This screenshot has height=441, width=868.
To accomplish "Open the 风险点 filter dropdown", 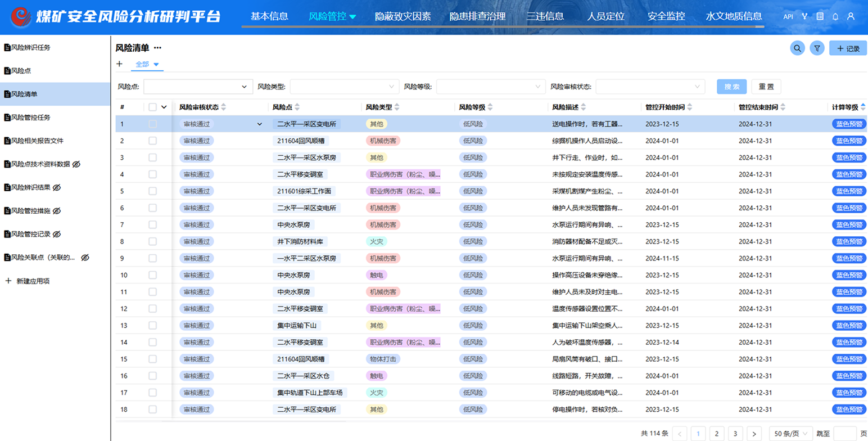I will point(198,87).
